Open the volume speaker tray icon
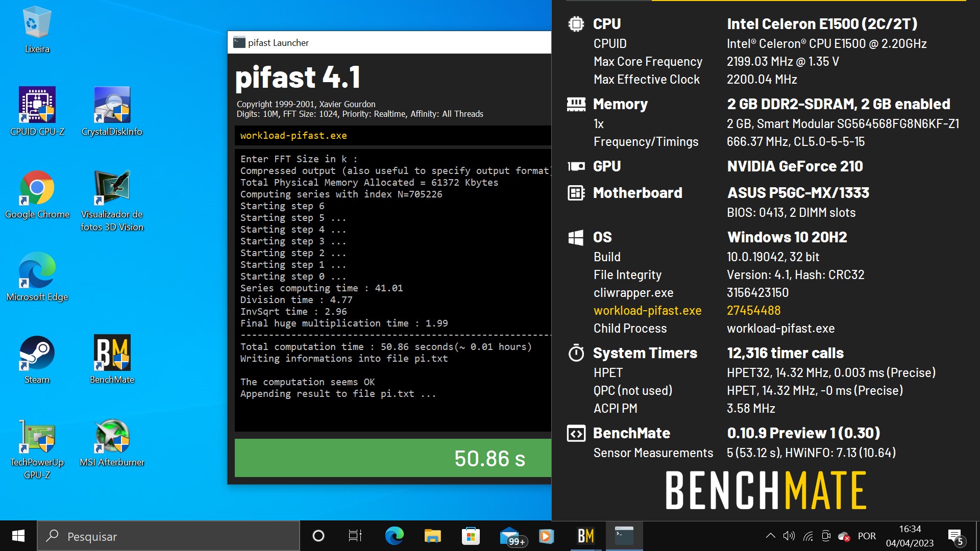The width and height of the screenshot is (980, 551). [789, 536]
